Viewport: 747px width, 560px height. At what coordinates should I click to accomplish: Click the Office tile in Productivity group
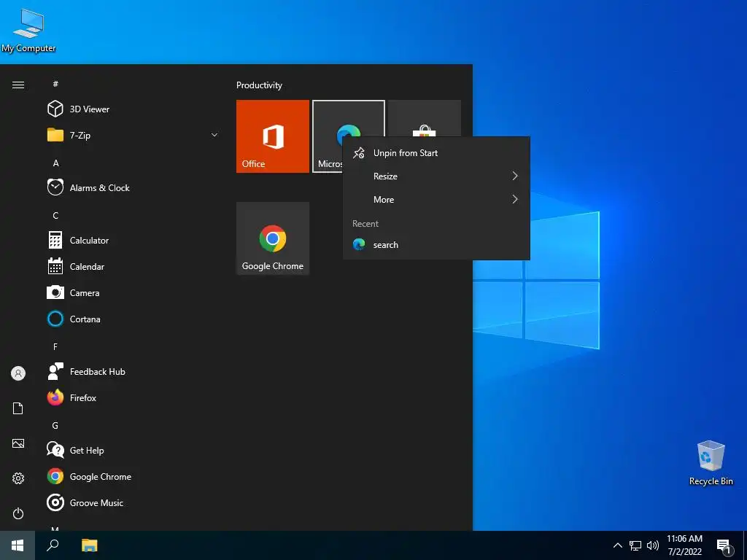pyautogui.click(x=273, y=136)
